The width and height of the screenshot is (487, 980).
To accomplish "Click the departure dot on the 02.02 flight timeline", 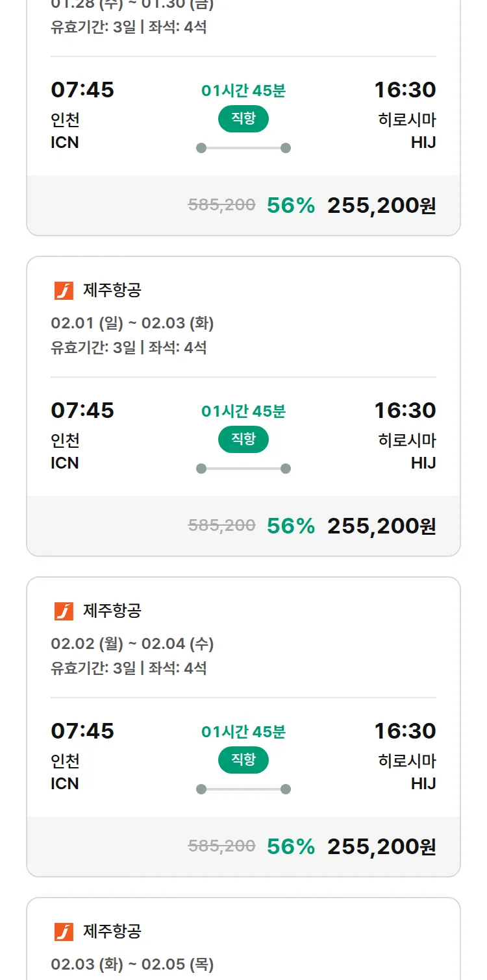I will (x=203, y=787).
